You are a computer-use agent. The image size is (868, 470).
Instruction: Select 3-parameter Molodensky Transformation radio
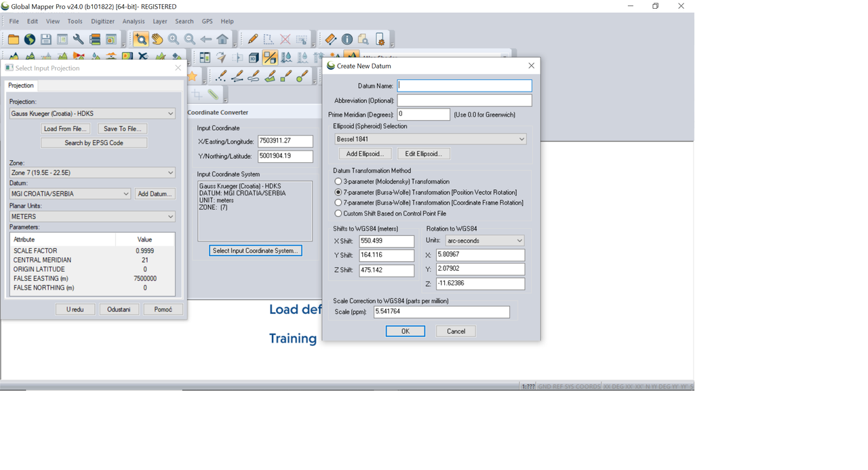tap(338, 182)
